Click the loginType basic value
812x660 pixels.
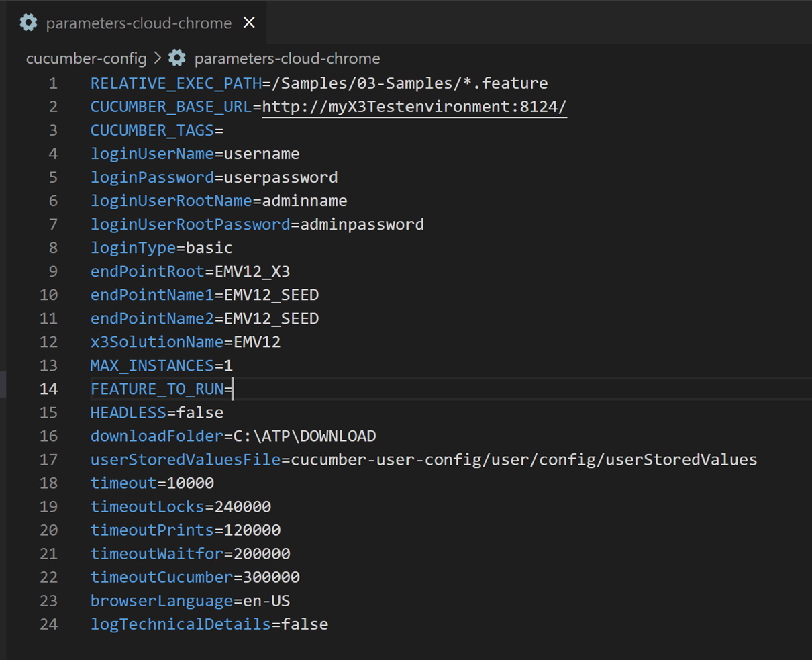coord(209,248)
